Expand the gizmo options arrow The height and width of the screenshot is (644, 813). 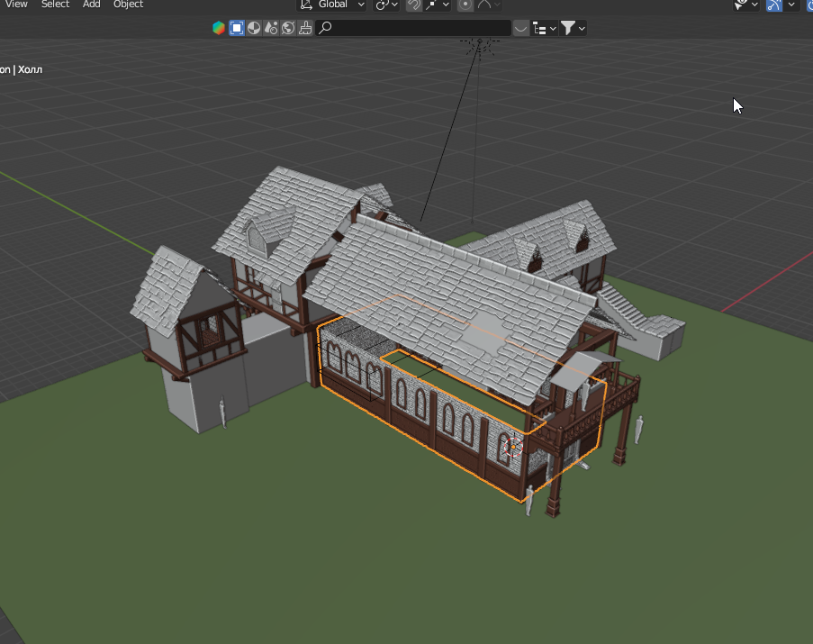[791, 5]
